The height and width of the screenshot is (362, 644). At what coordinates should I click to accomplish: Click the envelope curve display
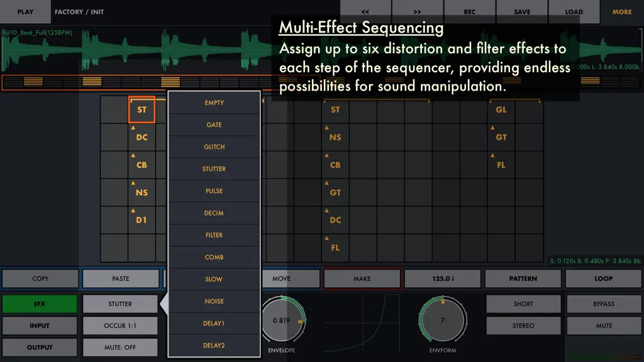(x=362, y=323)
